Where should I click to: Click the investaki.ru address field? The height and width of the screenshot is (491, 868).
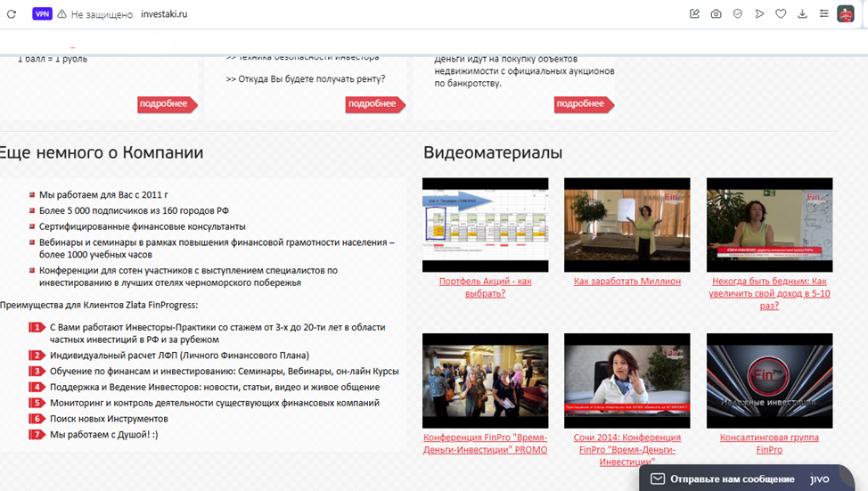pos(164,14)
